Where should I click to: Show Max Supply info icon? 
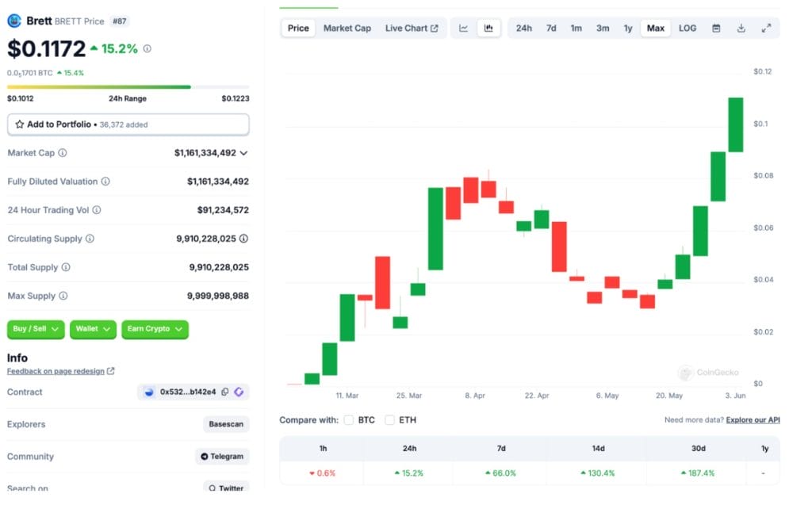pyautogui.click(x=63, y=296)
